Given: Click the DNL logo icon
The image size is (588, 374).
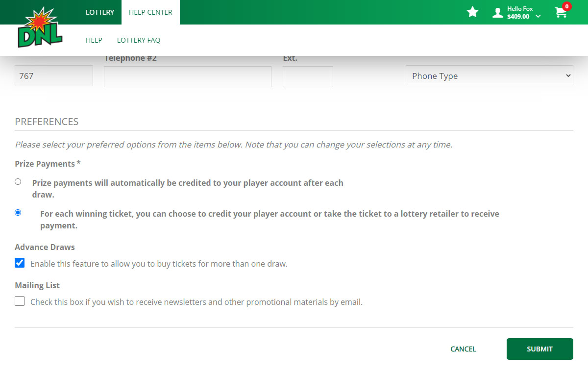Looking at the screenshot, I should 40,28.
